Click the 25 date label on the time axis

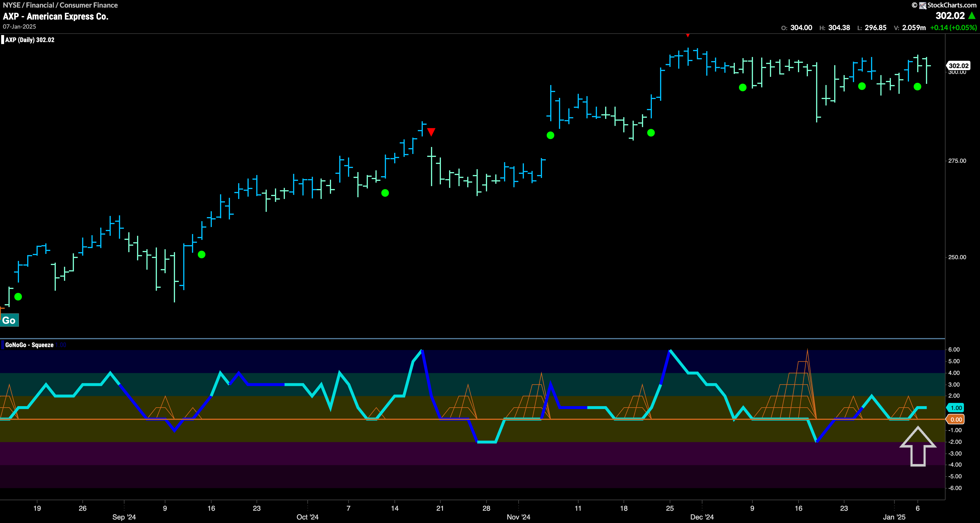(670, 508)
